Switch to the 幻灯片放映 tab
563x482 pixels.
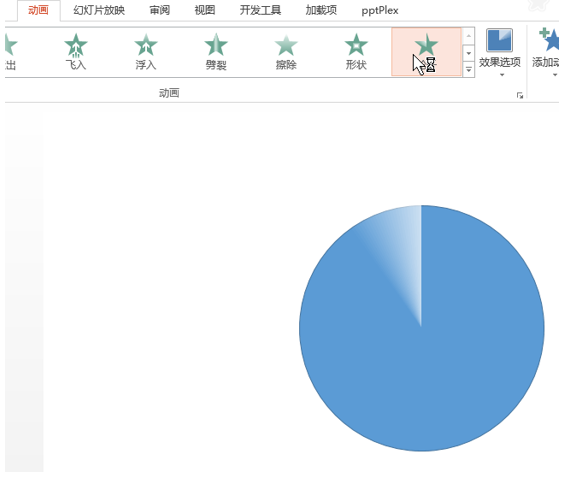pyautogui.click(x=99, y=10)
